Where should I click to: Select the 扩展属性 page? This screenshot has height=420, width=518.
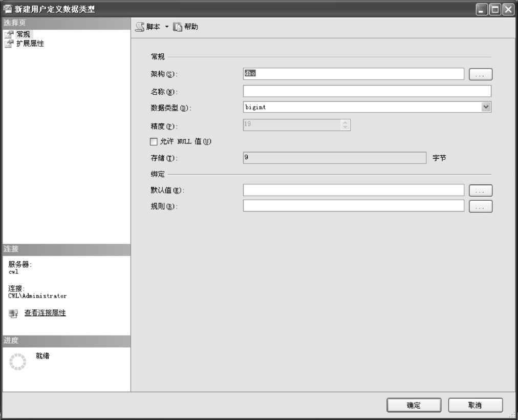point(30,44)
